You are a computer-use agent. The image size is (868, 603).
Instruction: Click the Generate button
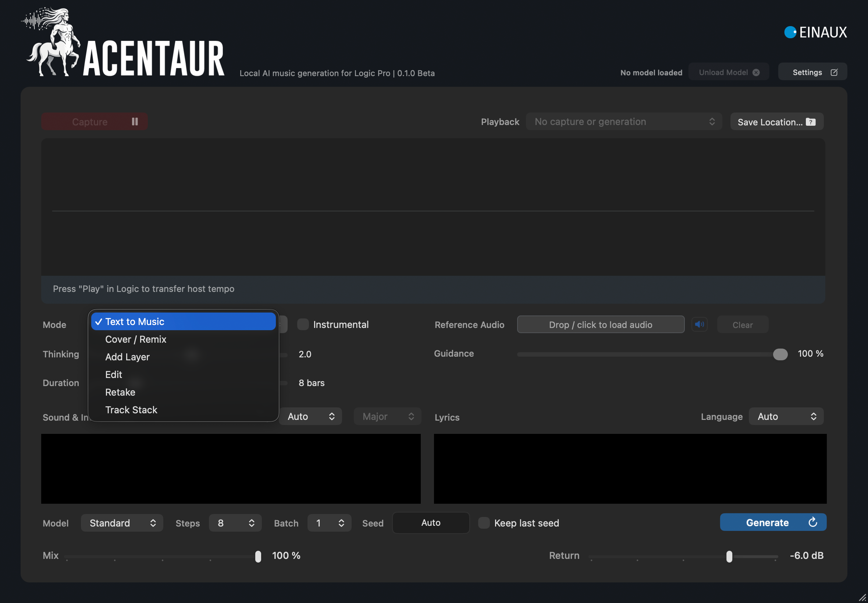pyautogui.click(x=773, y=522)
